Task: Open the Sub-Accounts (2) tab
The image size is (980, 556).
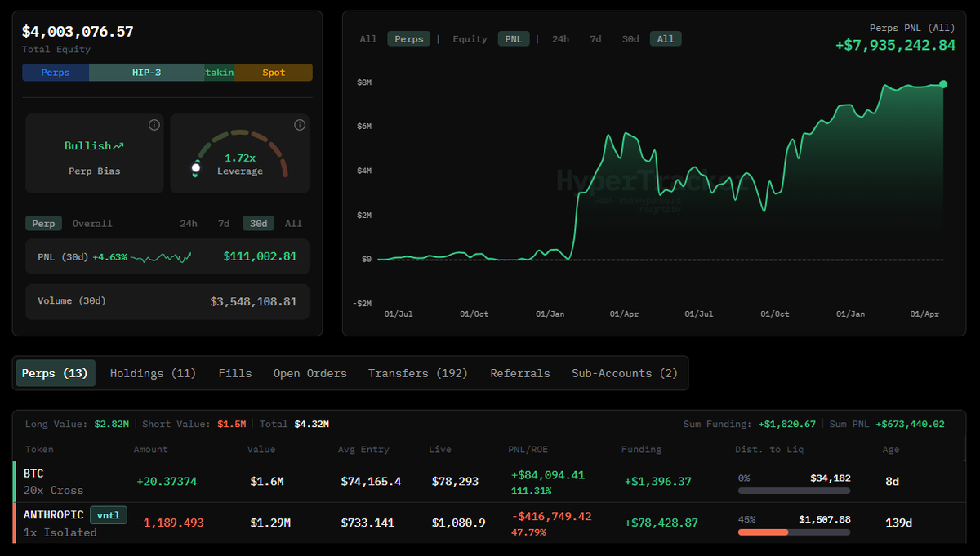Action: pyautogui.click(x=625, y=373)
